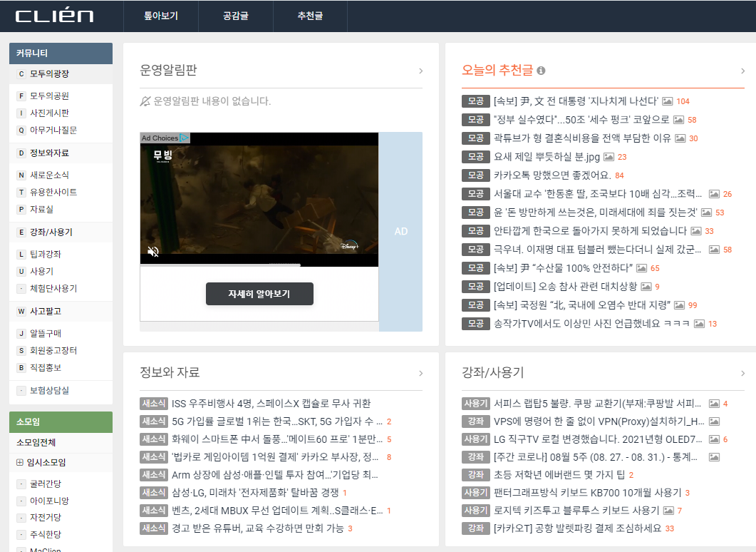Open '송작가TV에서도 이상민 사진' post
The height and width of the screenshot is (552, 756).
point(591,324)
